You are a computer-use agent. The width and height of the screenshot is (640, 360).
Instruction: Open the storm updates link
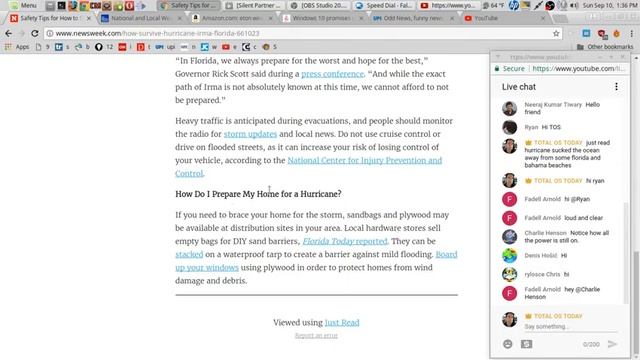pyautogui.click(x=250, y=134)
